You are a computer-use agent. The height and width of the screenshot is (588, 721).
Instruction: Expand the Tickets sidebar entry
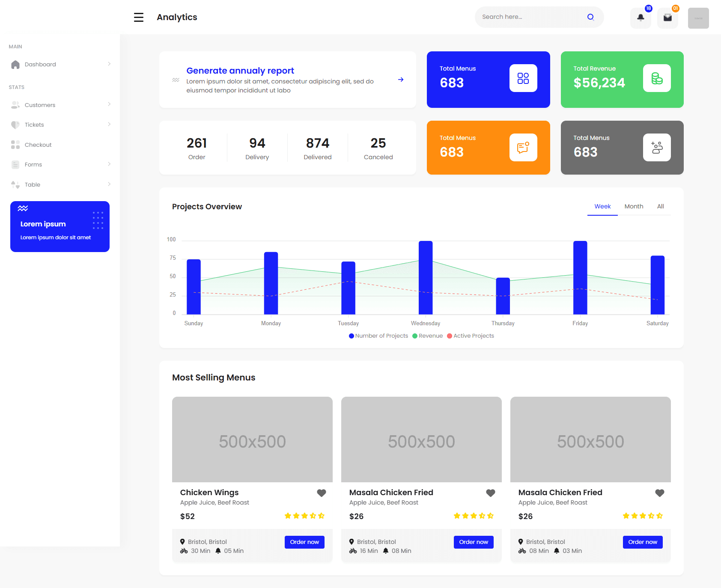(x=110, y=125)
